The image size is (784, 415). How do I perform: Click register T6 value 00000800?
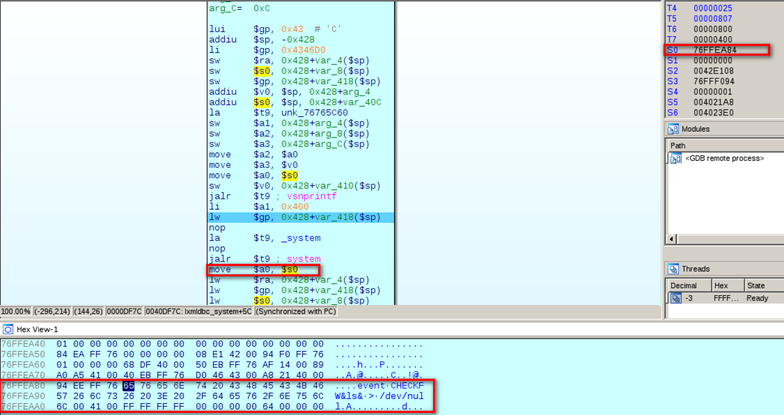712,29
